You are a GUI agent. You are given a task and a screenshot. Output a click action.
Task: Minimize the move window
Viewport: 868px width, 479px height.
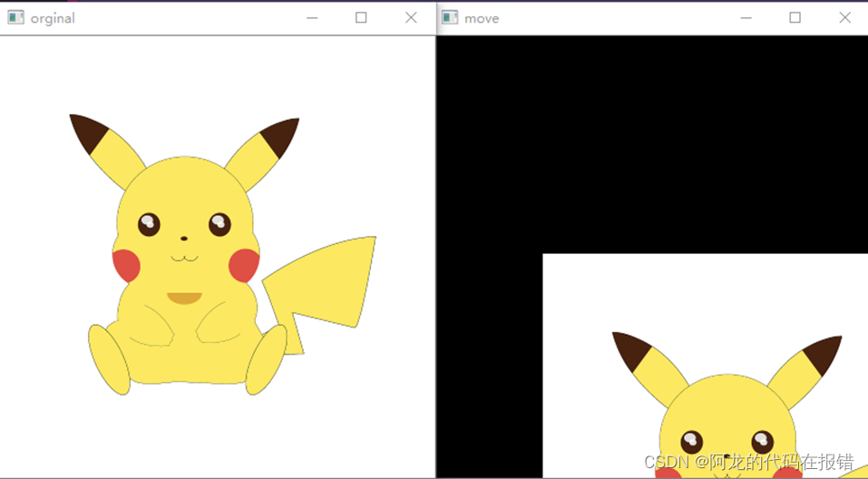pos(746,18)
